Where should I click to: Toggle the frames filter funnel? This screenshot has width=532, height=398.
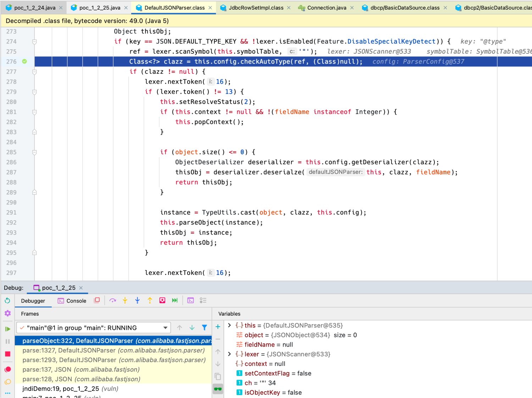pos(204,327)
